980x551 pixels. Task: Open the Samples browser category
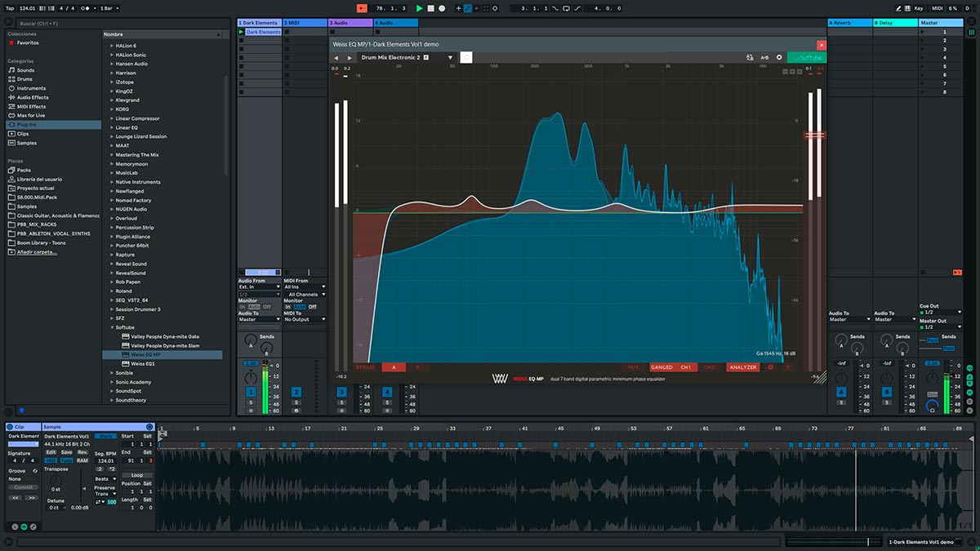(27, 143)
